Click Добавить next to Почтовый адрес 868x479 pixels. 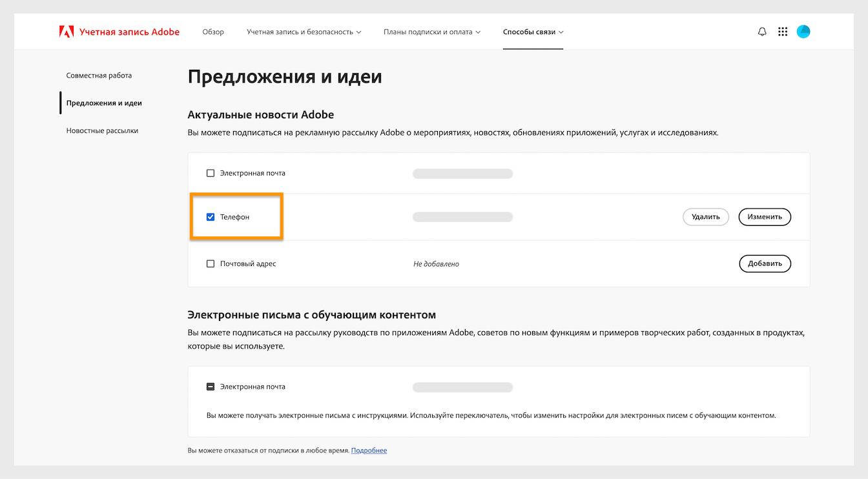click(x=765, y=263)
